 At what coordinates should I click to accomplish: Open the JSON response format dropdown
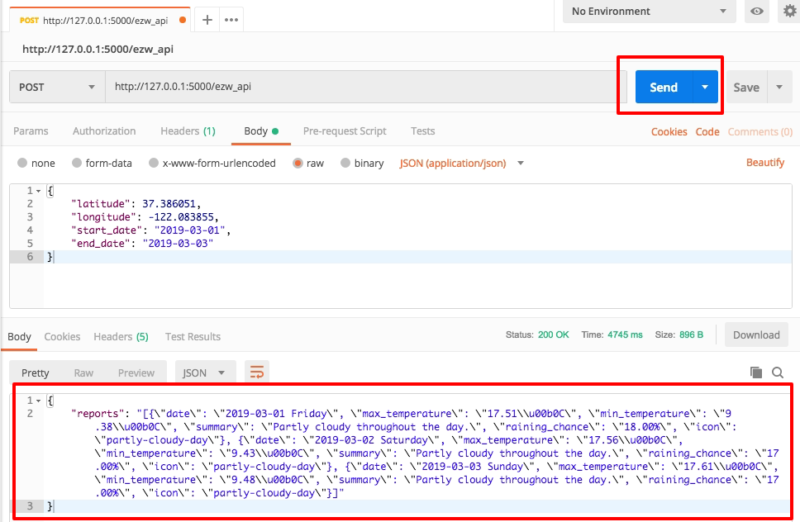205,372
